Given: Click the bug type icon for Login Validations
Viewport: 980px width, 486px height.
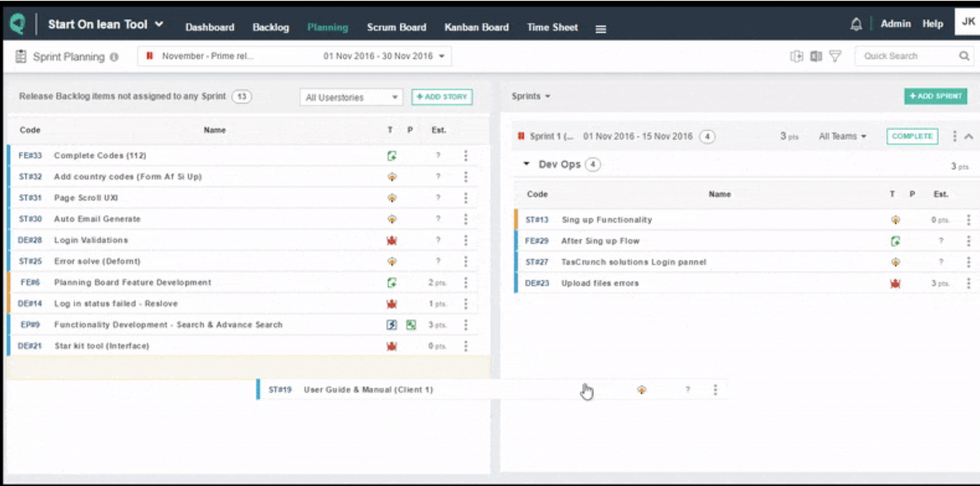Looking at the screenshot, I should (391, 241).
